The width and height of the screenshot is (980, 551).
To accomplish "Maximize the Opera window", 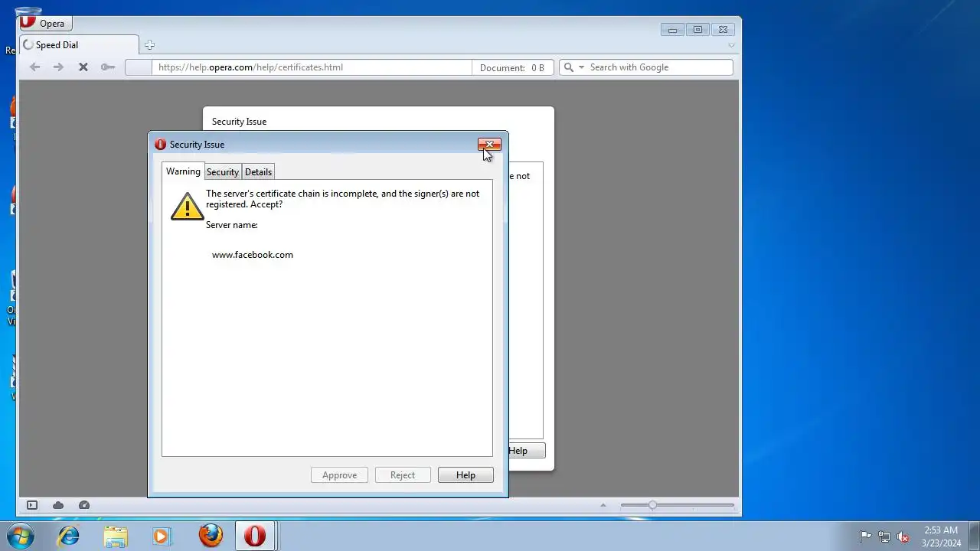I will click(x=697, y=30).
